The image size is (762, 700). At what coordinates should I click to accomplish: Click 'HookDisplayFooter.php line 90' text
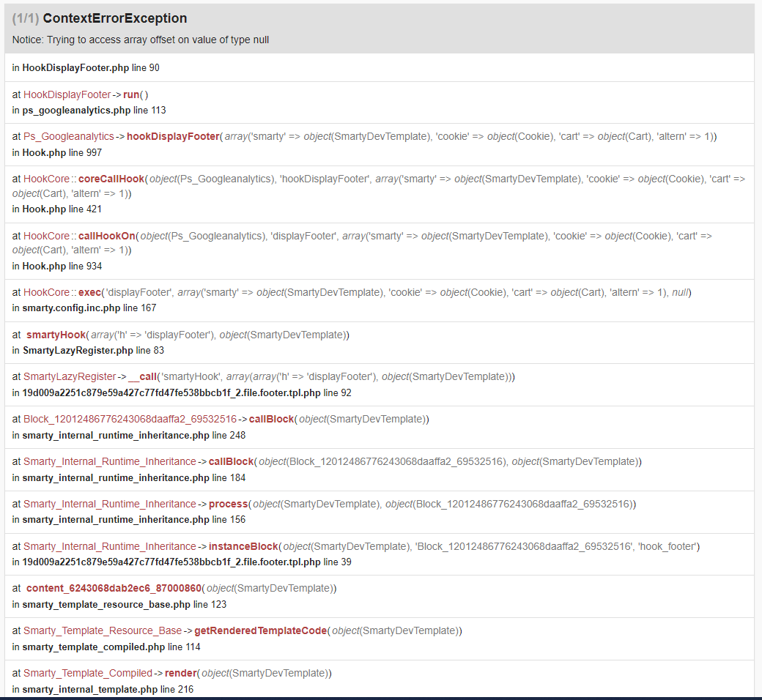coord(91,68)
